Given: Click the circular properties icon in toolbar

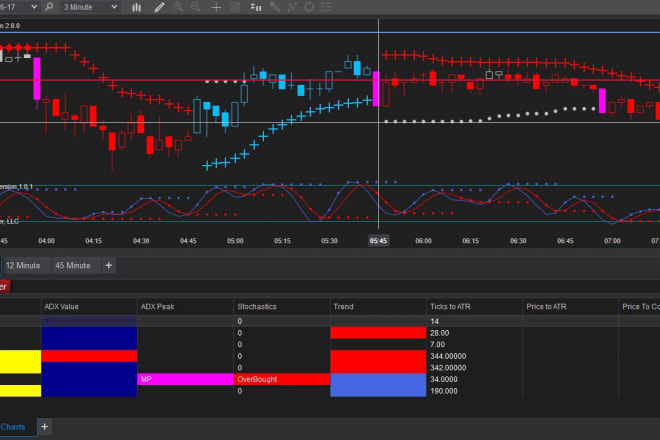Looking at the screenshot, I should [x=309, y=7].
